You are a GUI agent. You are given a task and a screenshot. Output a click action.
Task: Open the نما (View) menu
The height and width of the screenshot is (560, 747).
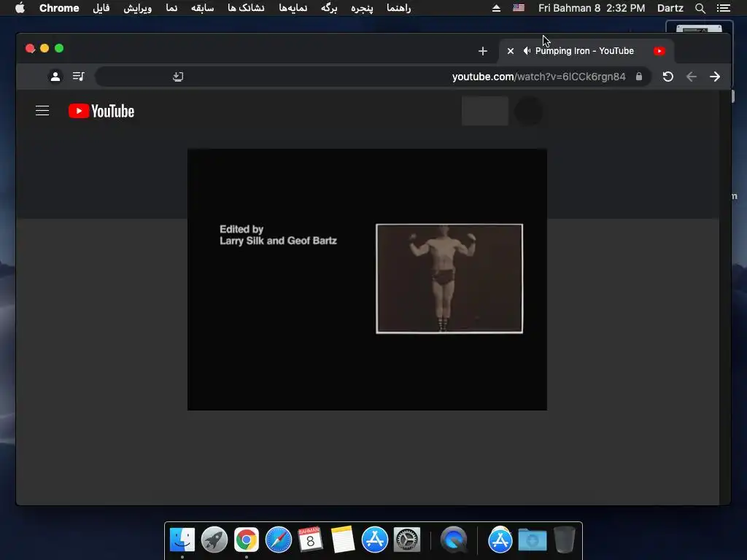click(x=171, y=8)
